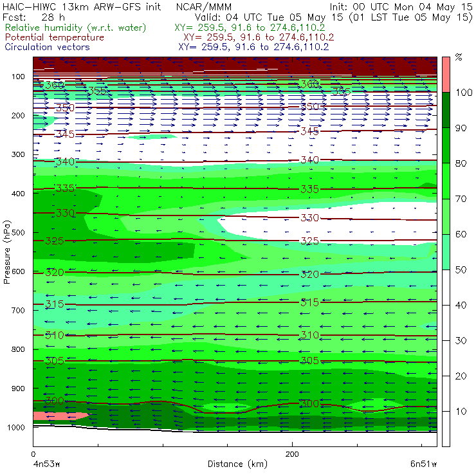
Task: Click the colorbar '80' percent label
Action: (461, 163)
